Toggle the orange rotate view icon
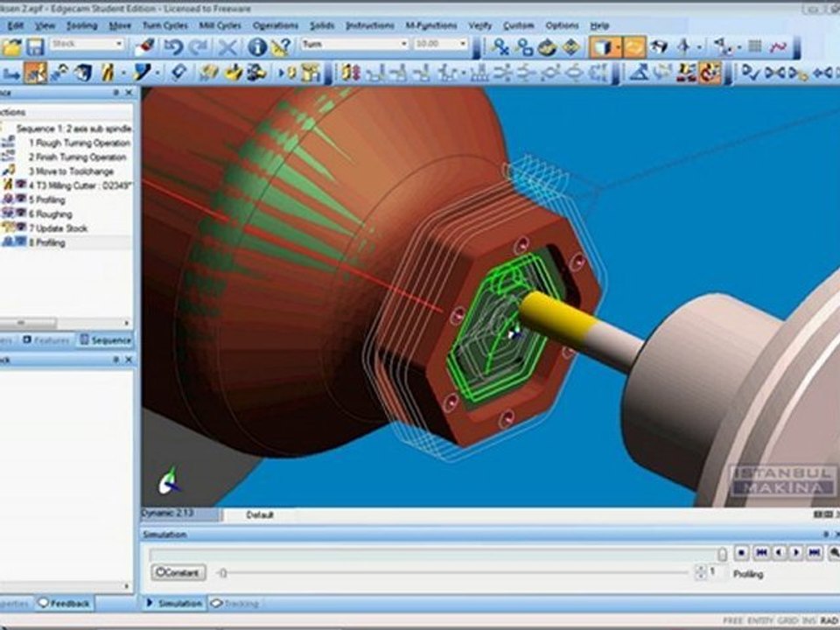The image size is (840, 630). (634, 47)
